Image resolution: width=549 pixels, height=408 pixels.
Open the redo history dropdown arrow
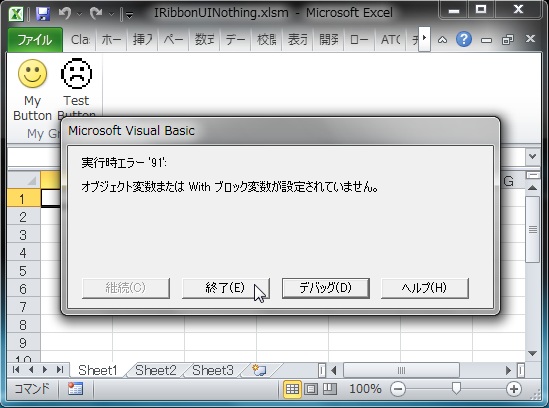point(111,14)
